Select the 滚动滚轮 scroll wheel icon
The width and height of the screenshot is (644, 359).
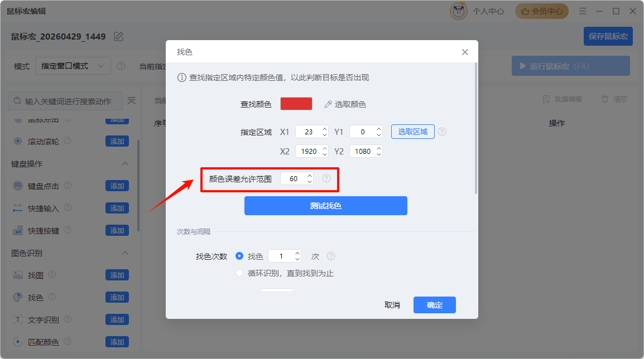point(18,141)
